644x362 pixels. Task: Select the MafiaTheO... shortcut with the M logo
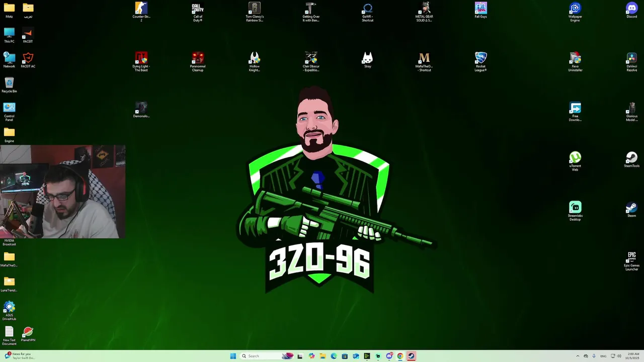[x=424, y=62]
